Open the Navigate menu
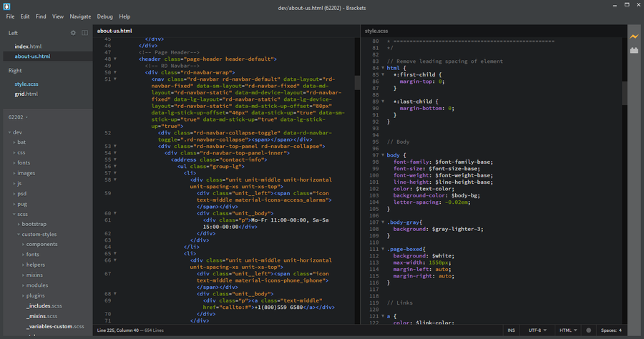The width and height of the screenshot is (644, 339). 80,16
